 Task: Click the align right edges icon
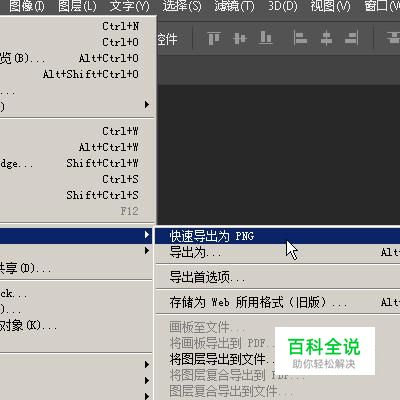(x=352, y=38)
